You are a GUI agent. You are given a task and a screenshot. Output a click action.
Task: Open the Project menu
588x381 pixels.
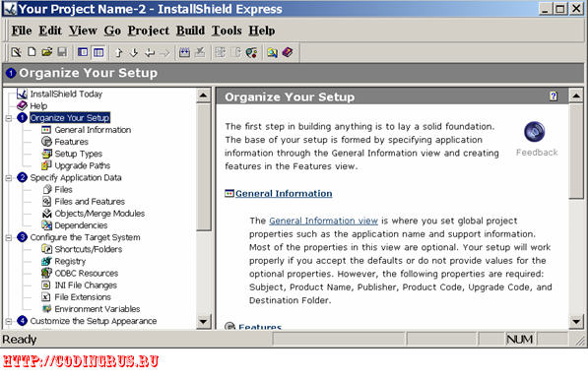[149, 31]
